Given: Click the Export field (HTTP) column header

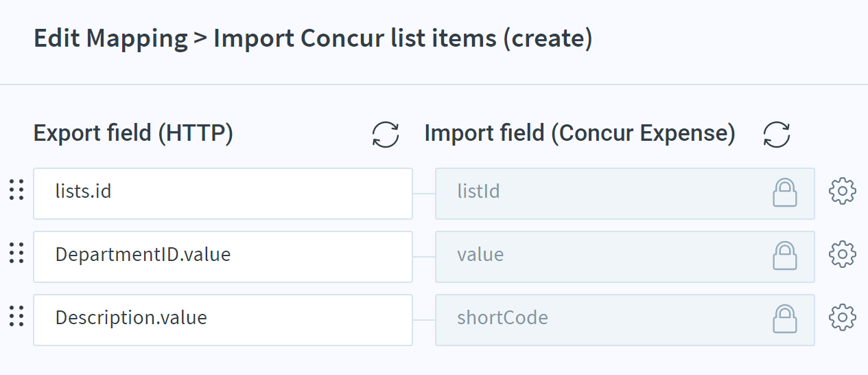Looking at the screenshot, I should (x=134, y=133).
